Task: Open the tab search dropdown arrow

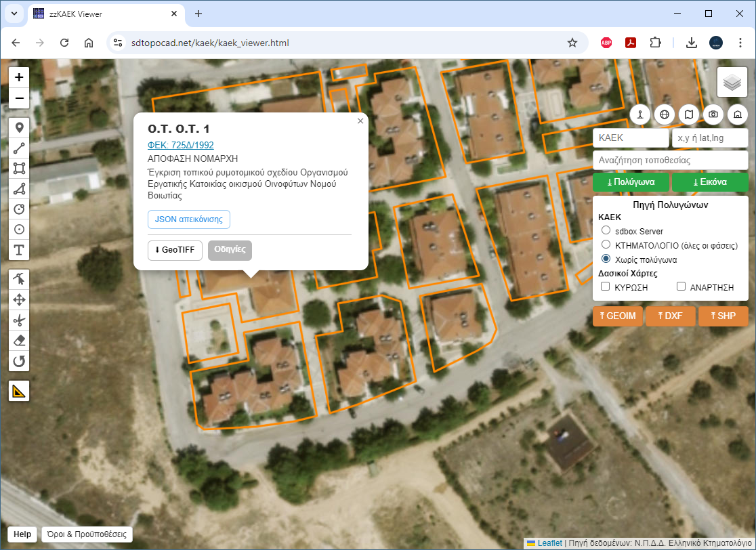Action: 14,14
